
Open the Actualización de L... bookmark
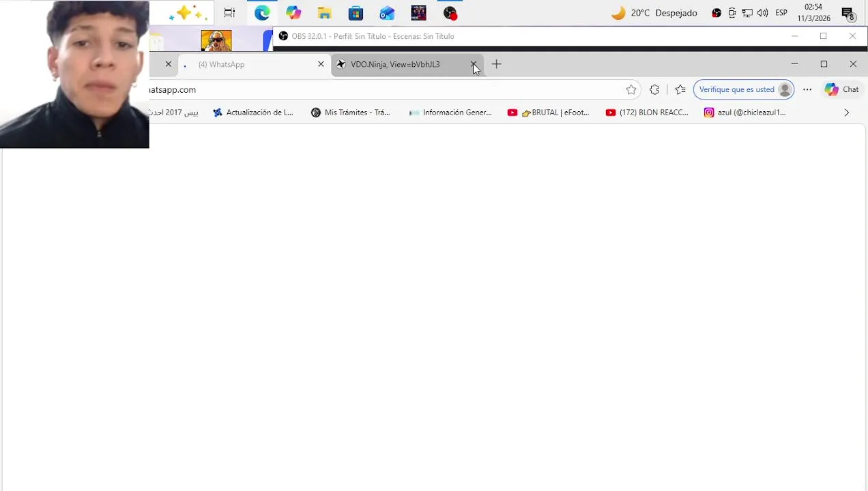[253, 113]
